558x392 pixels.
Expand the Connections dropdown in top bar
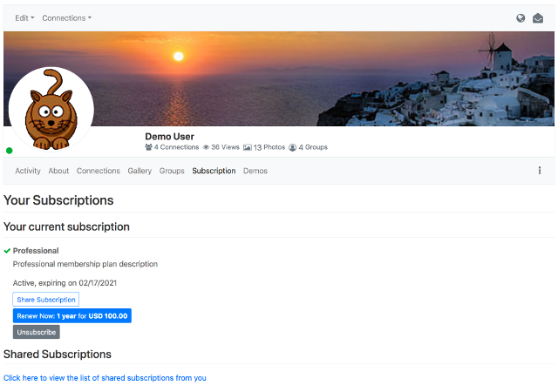pos(67,18)
